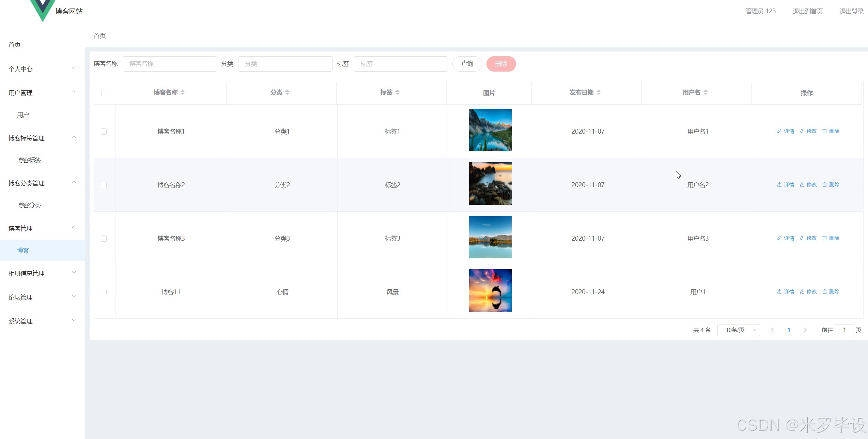The image size is (868, 439).
Task: Click 退出登录 link in top bar
Action: point(851,11)
